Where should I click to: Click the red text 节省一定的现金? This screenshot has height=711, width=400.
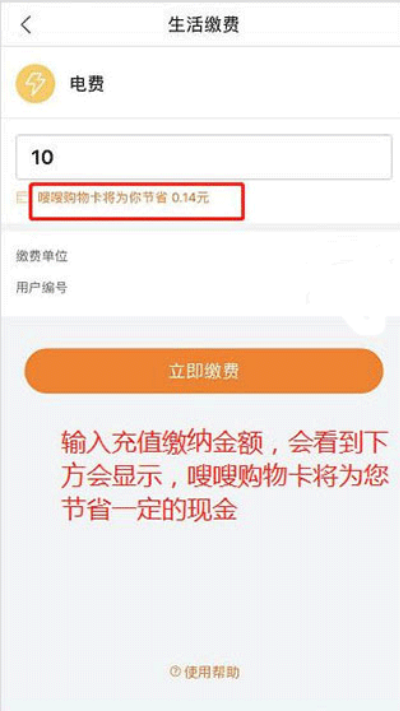[x=150, y=510]
